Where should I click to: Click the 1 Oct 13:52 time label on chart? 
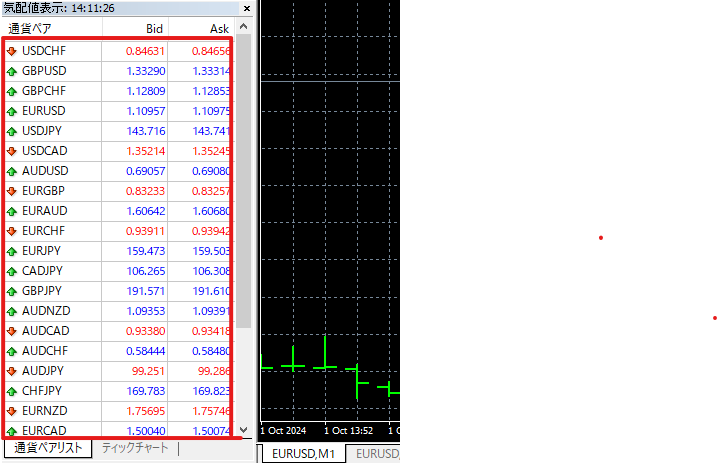tap(348, 431)
